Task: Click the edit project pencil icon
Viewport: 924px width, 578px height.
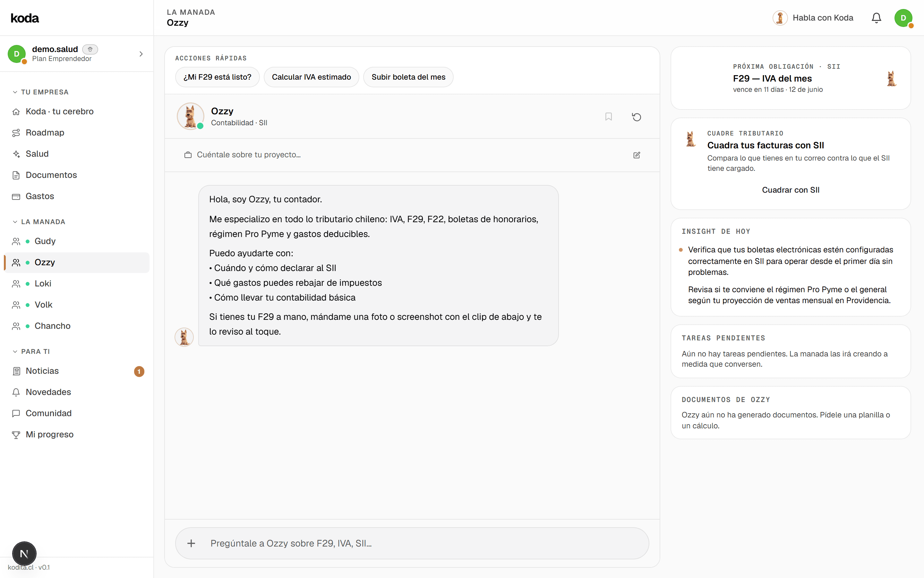Action: click(637, 155)
